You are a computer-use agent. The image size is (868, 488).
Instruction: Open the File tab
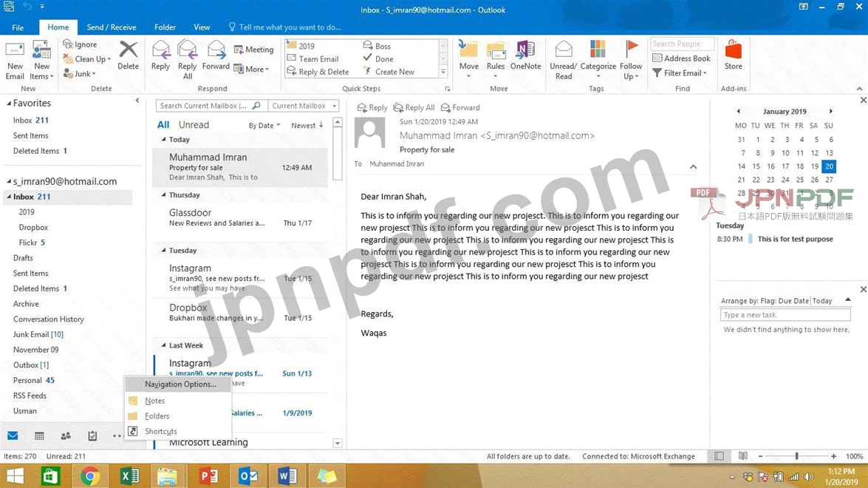(18, 27)
